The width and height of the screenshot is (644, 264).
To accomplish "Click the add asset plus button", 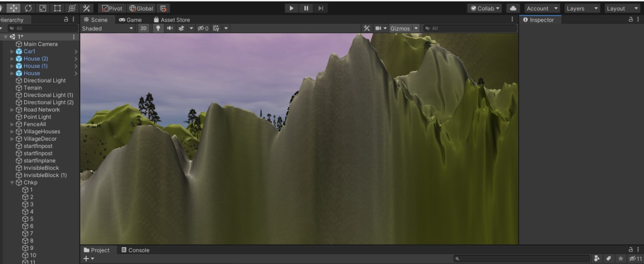I will pos(88,258).
